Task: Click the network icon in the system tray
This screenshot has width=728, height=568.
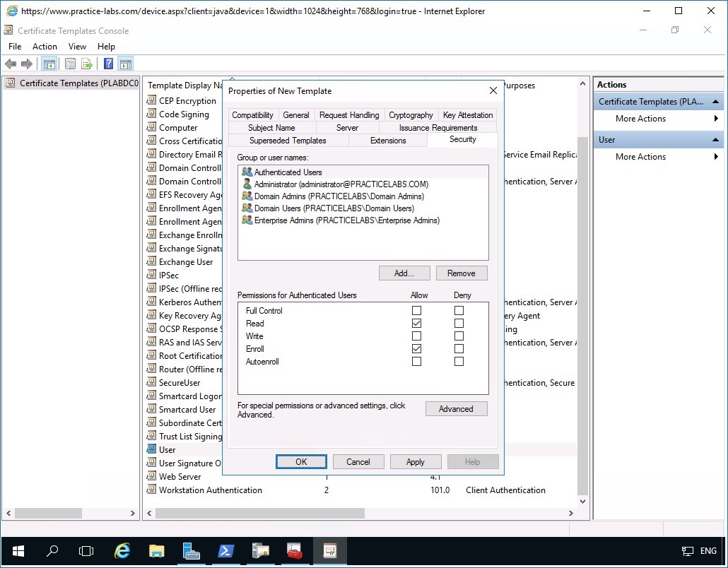Action: (x=688, y=551)
